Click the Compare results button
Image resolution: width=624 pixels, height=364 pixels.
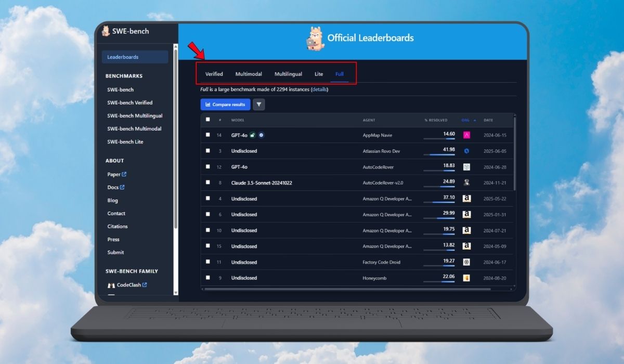tap(225, 105)
